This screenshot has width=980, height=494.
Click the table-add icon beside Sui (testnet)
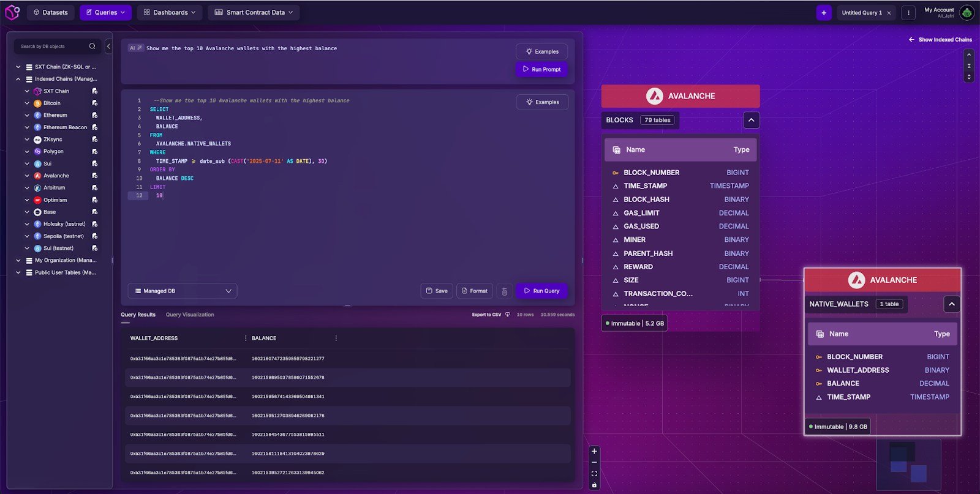(94, 248)
